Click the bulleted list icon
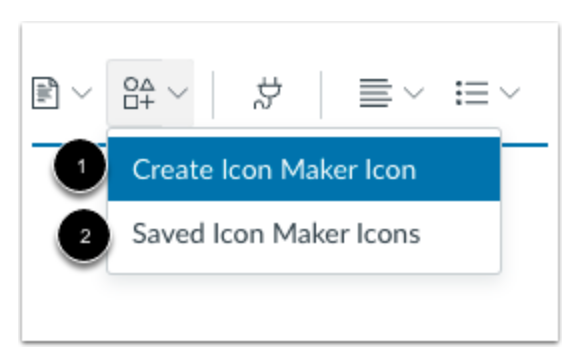 point(472,93)
